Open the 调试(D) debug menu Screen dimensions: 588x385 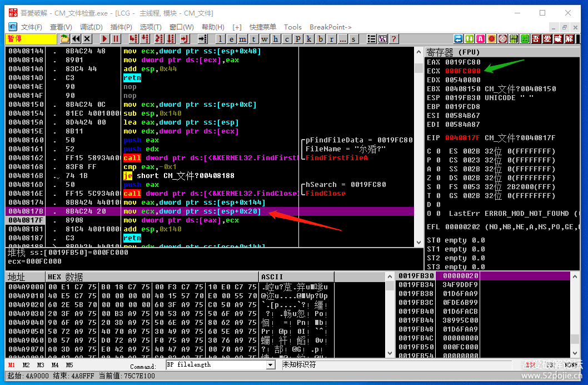click(x=91, y=27)
